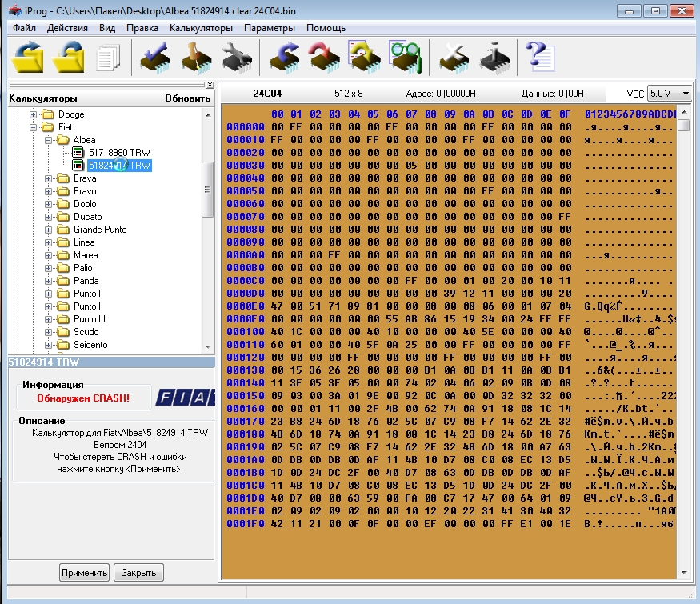
Task: Click hex editor scrollbar up arrow
Action: point(683,112)
